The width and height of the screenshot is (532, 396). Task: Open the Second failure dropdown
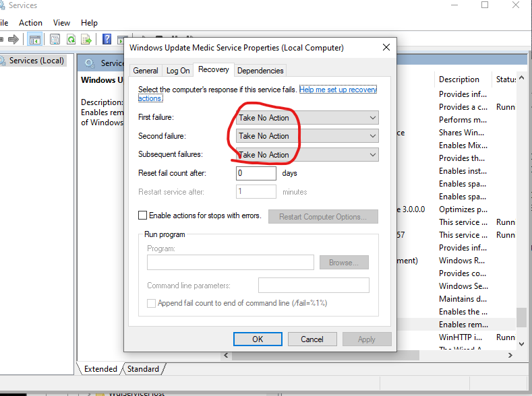pos(307,136)
